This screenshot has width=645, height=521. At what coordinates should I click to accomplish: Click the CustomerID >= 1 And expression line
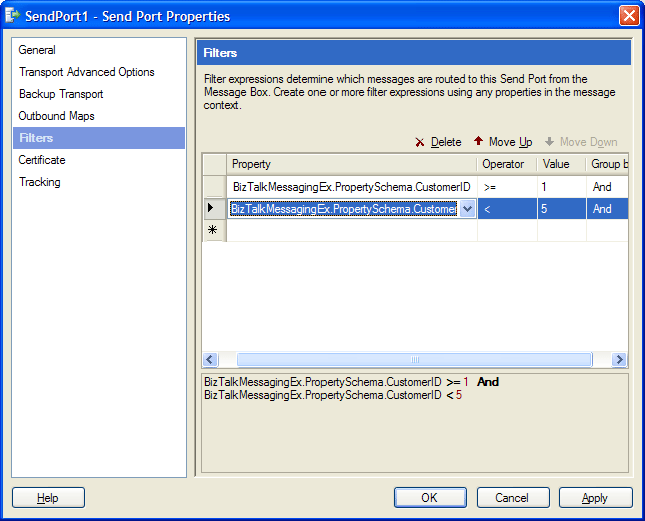(x=351, y=382)
